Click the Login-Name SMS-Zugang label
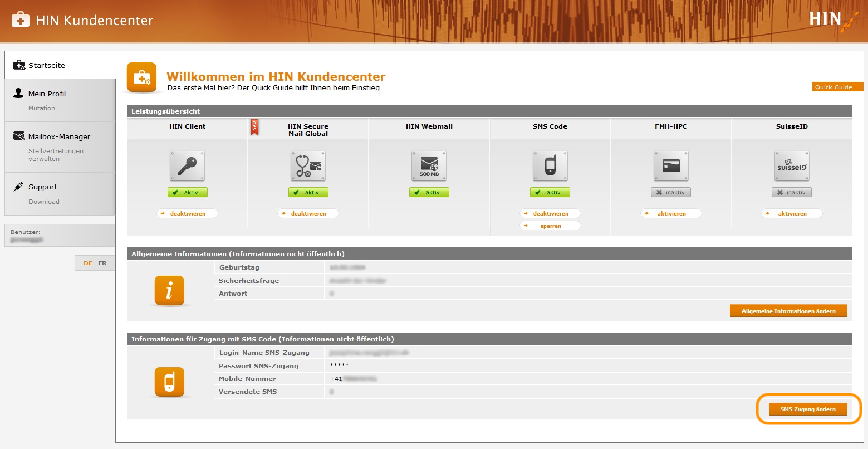Image resolution: width=868 pixels, height=449 pixels. [x=264, y=353]
